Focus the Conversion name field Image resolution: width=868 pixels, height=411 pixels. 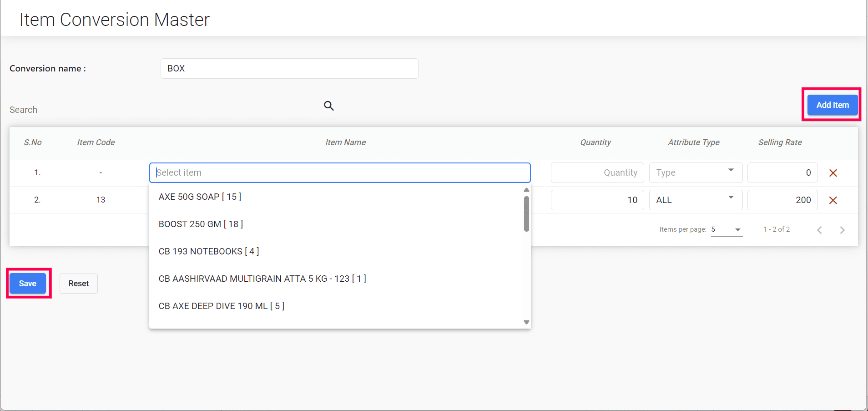289,69
